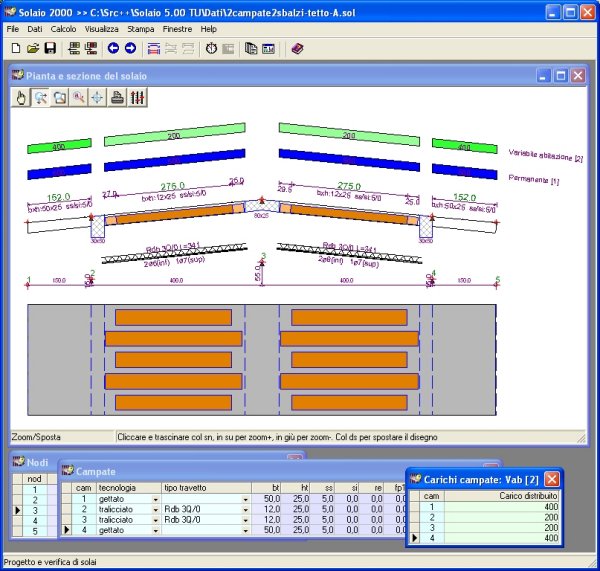The width and height of the screenshot is (600, 571).
Task: Create a new file via blank-page icon
Action: click(16, 48)
